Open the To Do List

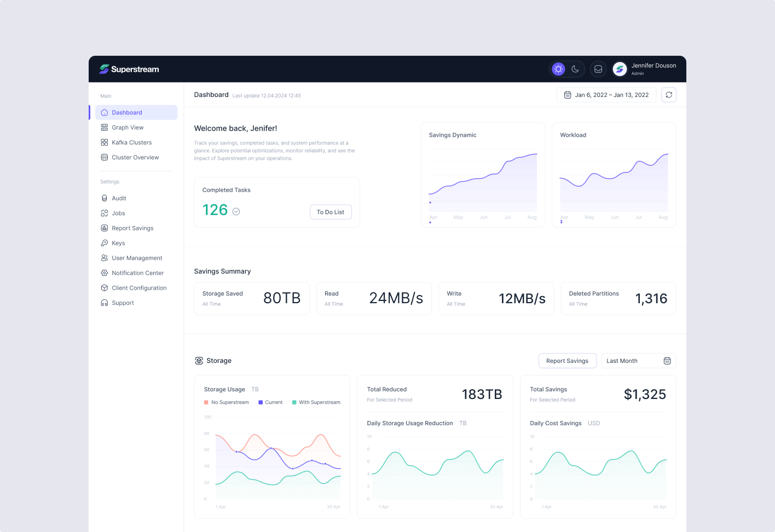pyautogui.click(x=331, y=212)
